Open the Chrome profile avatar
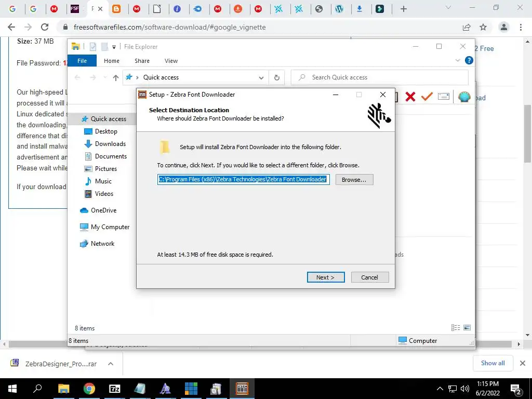The height and width of the screenshot is (399, 532). click(x=504, y=27)
